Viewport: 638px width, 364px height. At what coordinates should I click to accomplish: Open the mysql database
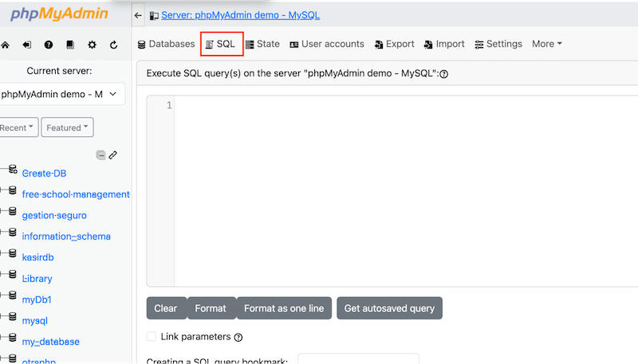(34, 321)
